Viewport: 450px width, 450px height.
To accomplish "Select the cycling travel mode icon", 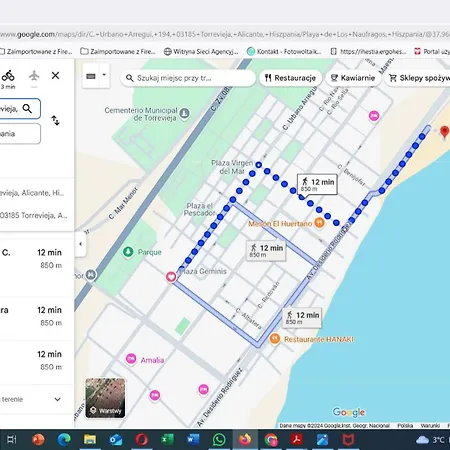I will (8, 76).
